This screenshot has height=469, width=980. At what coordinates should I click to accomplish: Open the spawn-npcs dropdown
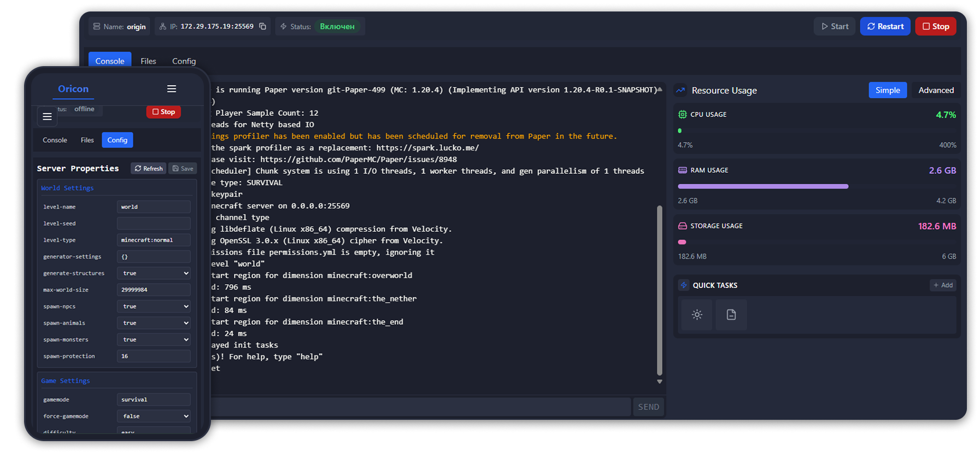(x=154, y=307)
